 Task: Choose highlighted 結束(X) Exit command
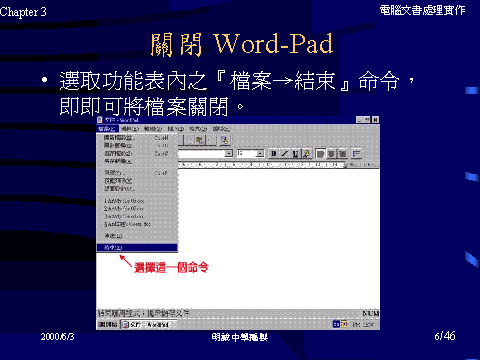[137, 248]
